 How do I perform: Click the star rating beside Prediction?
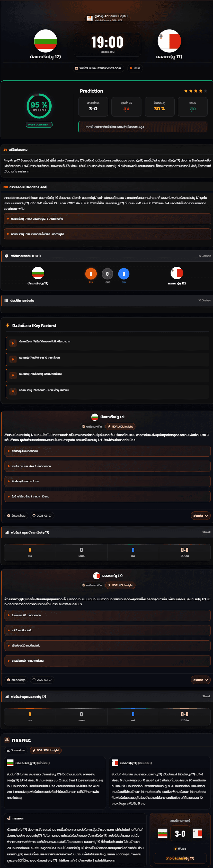(196, 91)
